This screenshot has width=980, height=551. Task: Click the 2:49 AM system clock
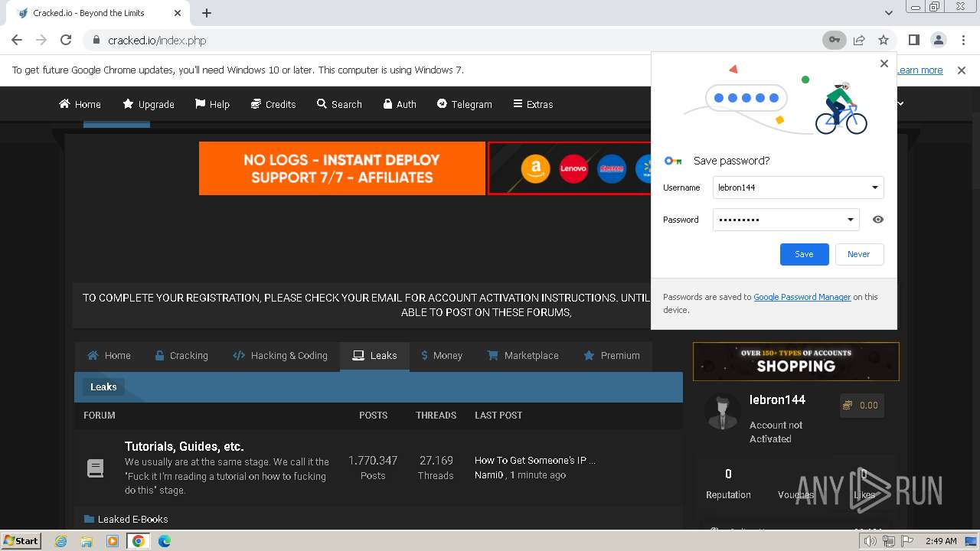(941, 541)
